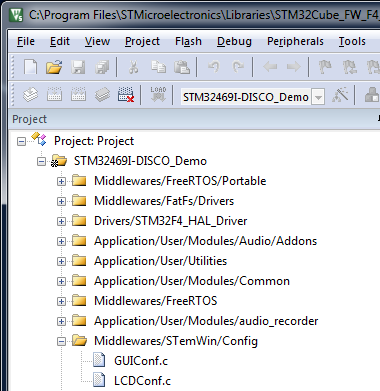Go to the previous bookmark icon

(x=349, y=67)
